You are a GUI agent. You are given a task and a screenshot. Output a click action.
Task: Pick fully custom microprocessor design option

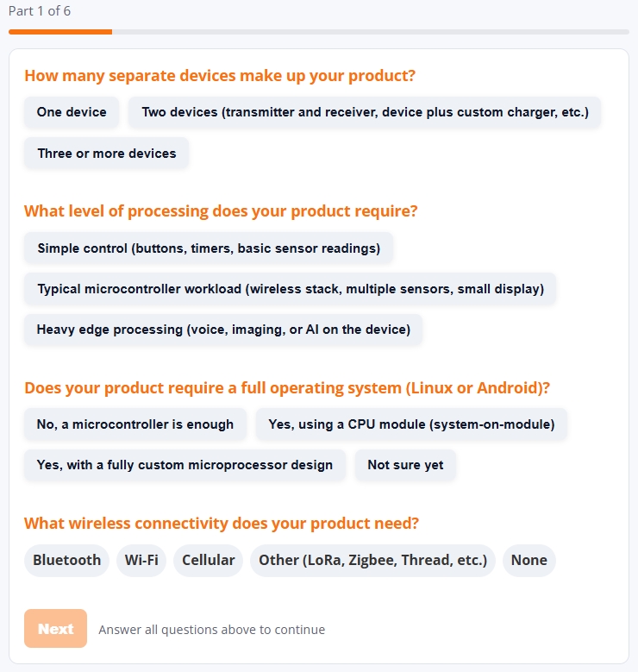pos(185,465)
